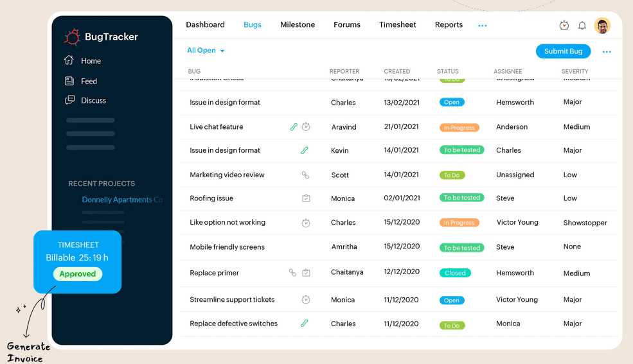Open the Marketing video review bug

click(227, 175)
